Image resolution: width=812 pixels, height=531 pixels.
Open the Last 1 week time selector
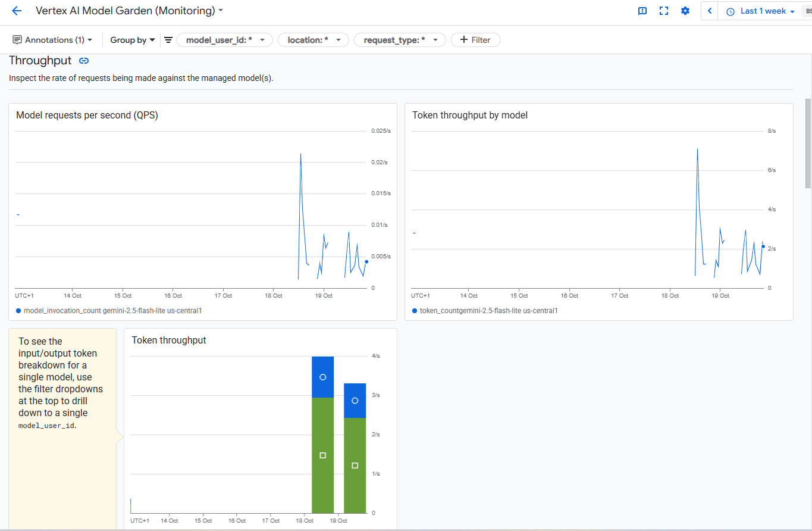point(761,11)
